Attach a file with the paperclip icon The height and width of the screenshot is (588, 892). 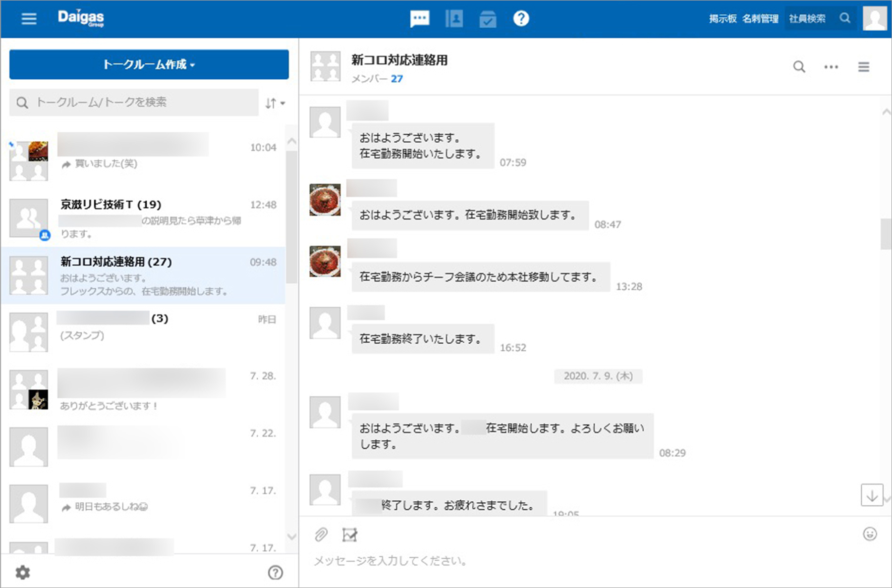tap(321, 535)
